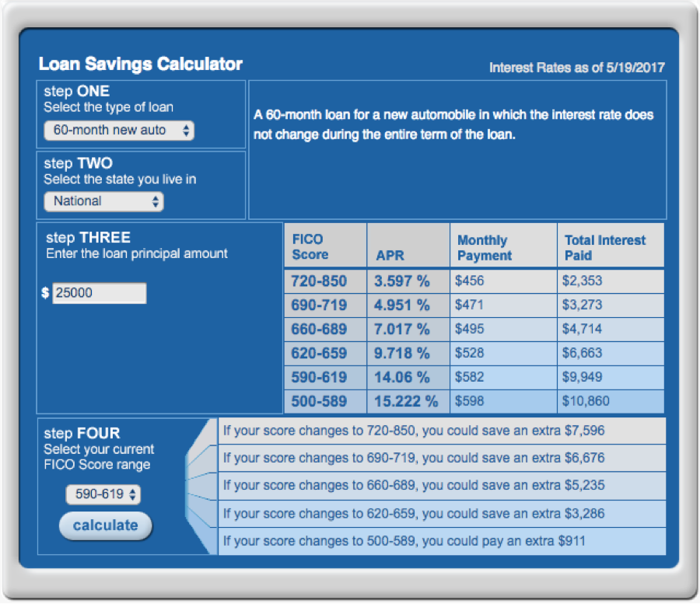Select the 590-619 FICO Score table cell
This screenshot has height=604, width=700.
(x=325, y=377)
